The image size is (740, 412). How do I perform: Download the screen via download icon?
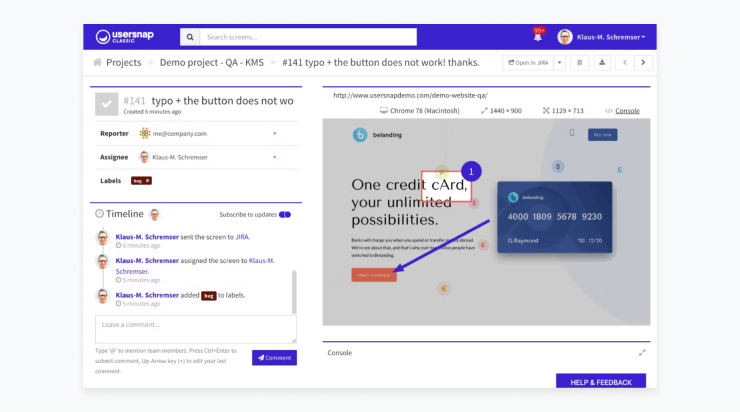[x=602, y=62]
